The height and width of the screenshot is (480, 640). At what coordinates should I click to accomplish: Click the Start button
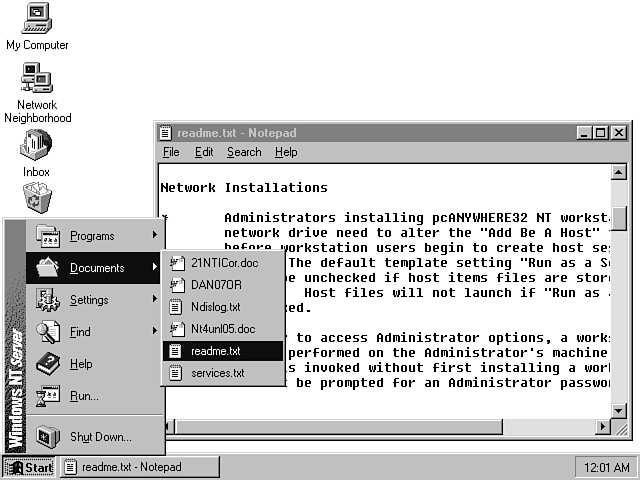[29, 467]
